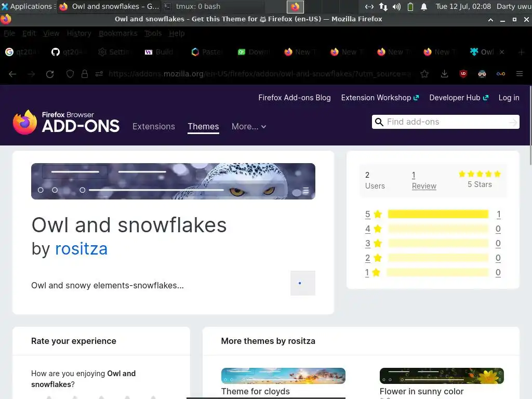
Task: Open the notifications bell in the panel
Action: pyautogui.click(x=424, y=6)
